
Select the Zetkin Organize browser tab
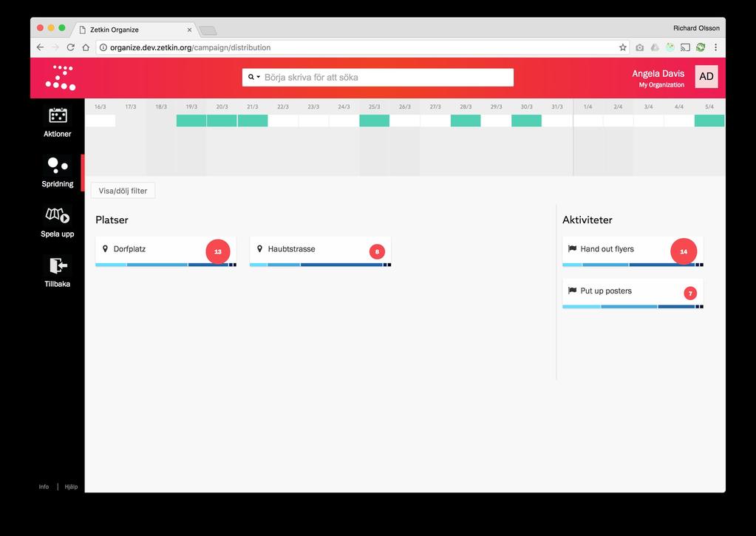[135, 30]
